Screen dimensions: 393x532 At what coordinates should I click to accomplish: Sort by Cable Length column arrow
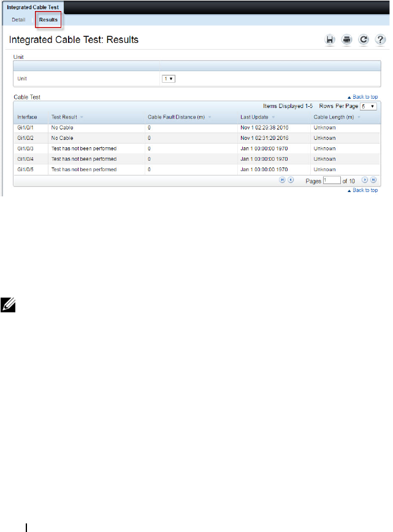coord(359,117)
